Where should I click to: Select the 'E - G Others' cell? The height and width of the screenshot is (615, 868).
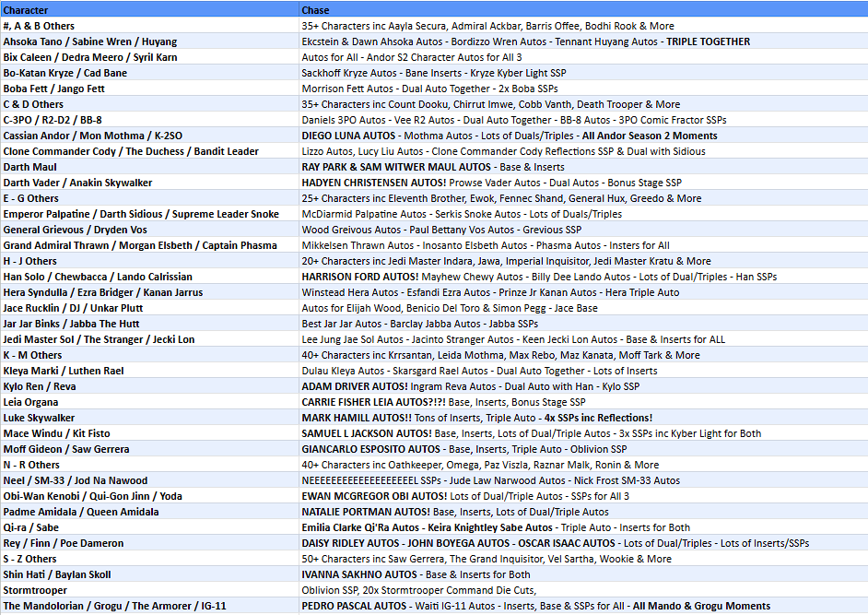point(149,198)
